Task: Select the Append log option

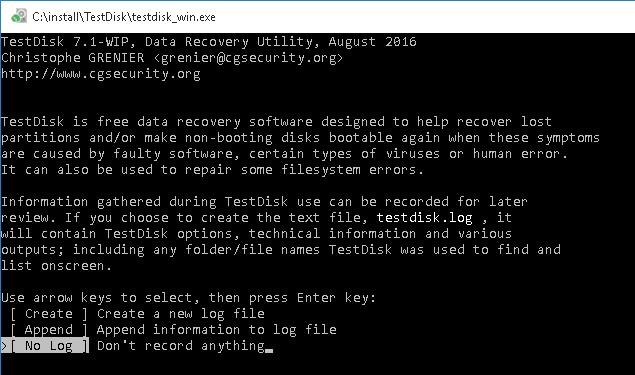Action: [49, 330]
